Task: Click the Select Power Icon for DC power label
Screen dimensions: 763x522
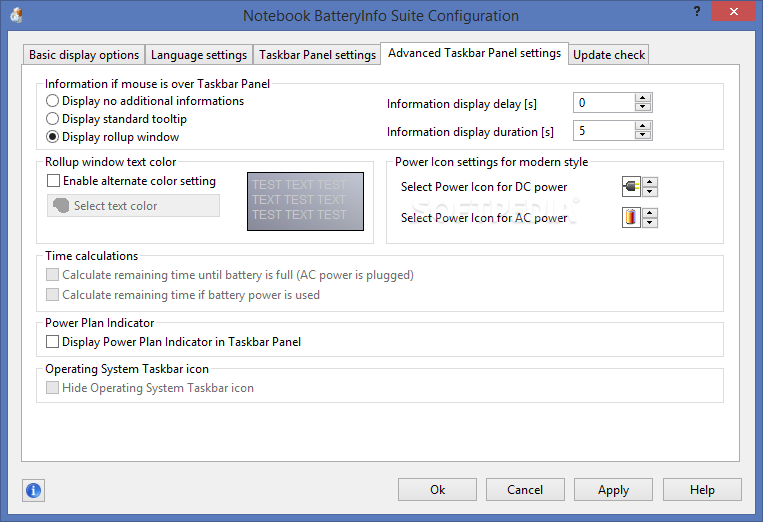Action: tap(484, 187)
